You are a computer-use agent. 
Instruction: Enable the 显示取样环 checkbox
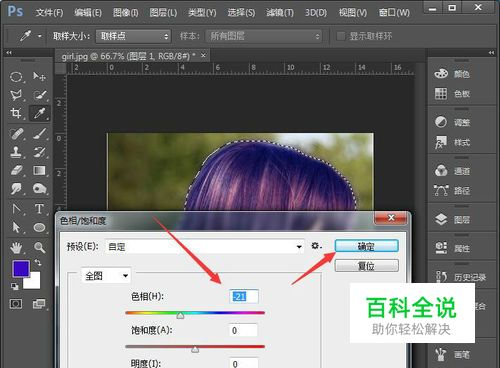pos(341,36)
